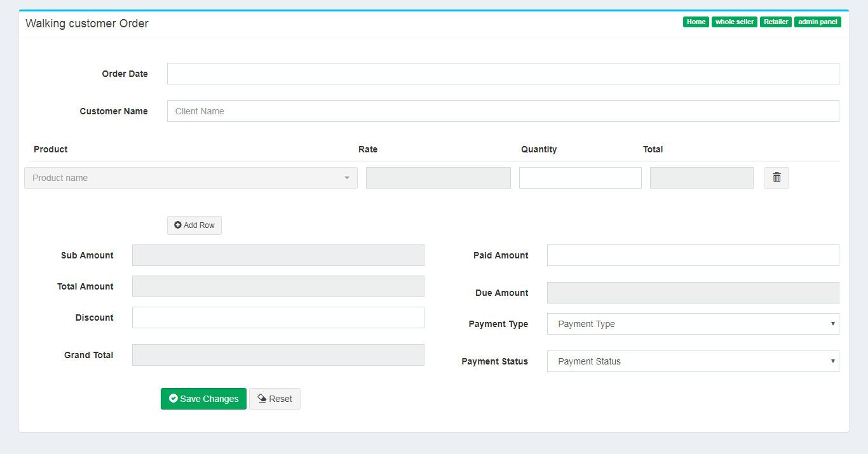Image resolution: width=868 pixels, height=454 pixels.
Task: Click the Grand Total field
Action: coord(278,355)
